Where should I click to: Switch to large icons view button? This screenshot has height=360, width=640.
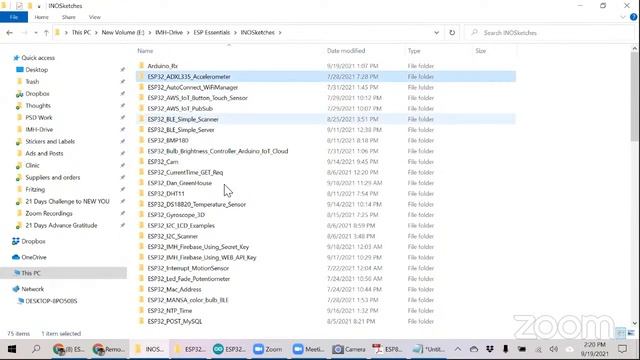[x=631, y=333]
